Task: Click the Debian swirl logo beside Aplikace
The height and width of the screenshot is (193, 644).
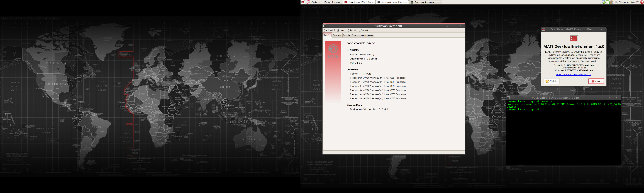Action: pyautogui.click(x=308, y=2)
